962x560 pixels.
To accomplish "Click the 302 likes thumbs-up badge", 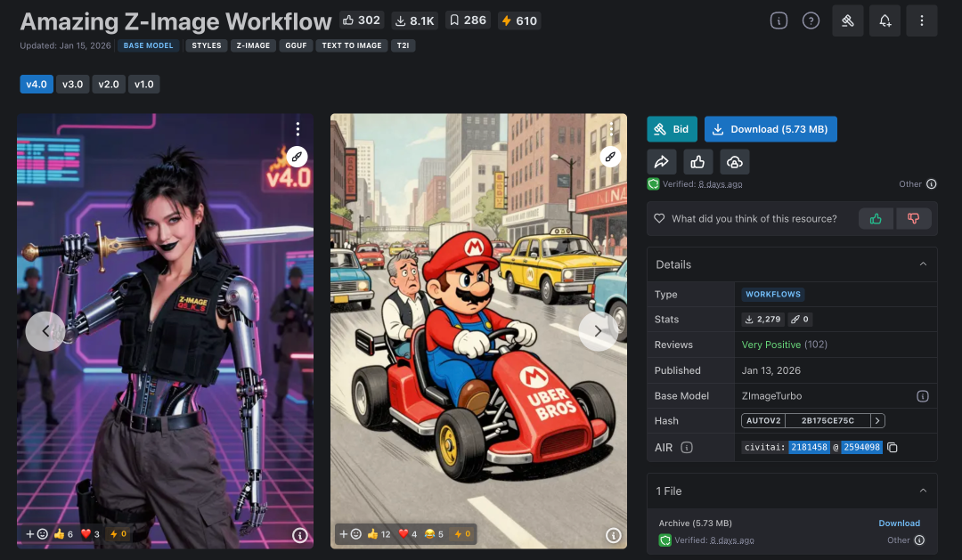I will 362,20.
